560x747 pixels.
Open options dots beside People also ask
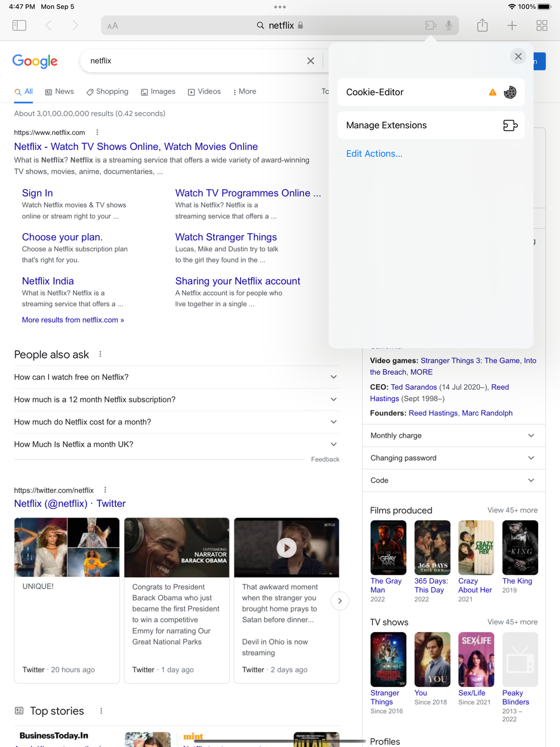(x=100, y=354)
